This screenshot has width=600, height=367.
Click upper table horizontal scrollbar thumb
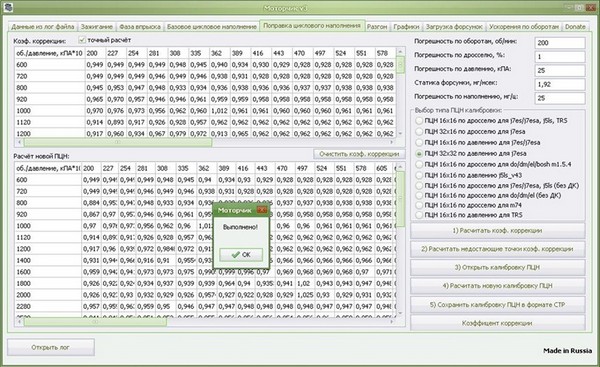(117, 142)
